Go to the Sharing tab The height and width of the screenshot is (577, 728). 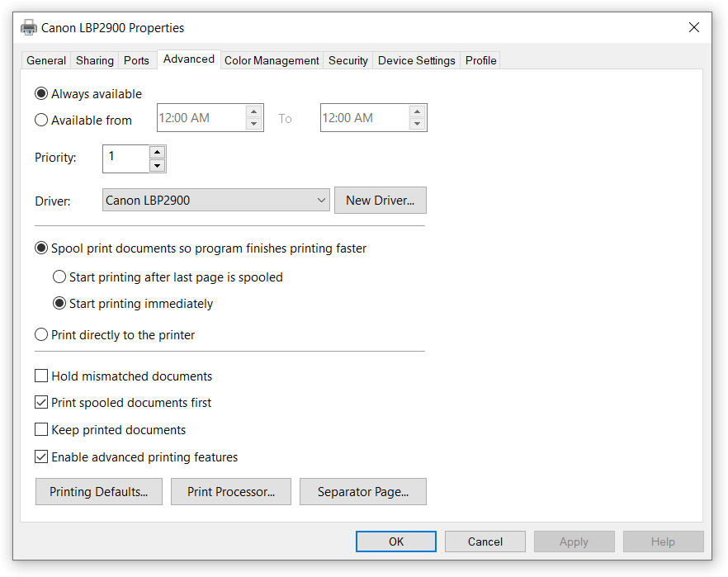95,60
